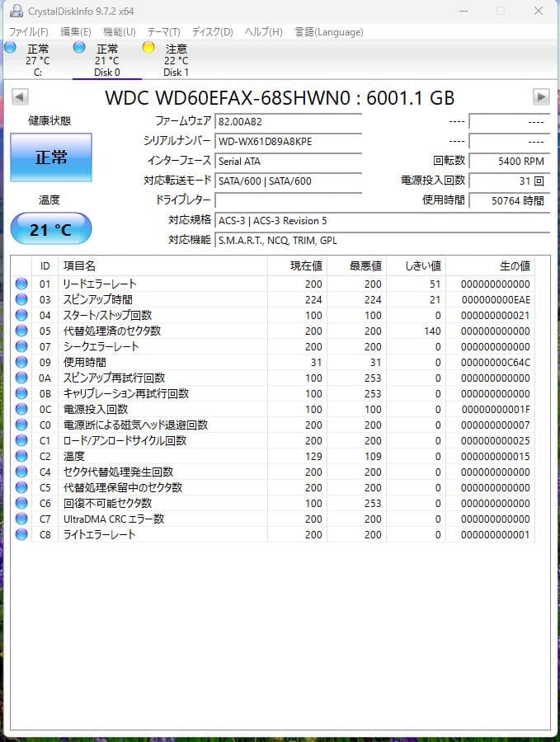Open the ヘルプ(H) menu
This screenshot has height=742, width=560.
[x=264, y=31]
